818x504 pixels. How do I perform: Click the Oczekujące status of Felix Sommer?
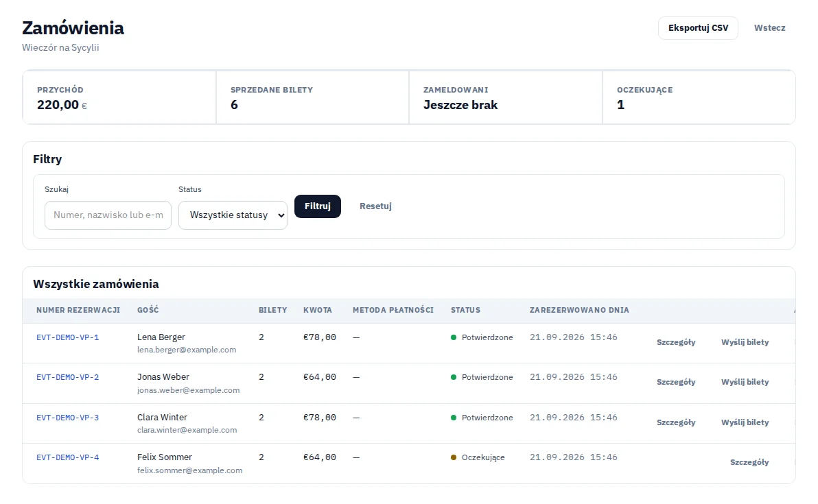478,457
